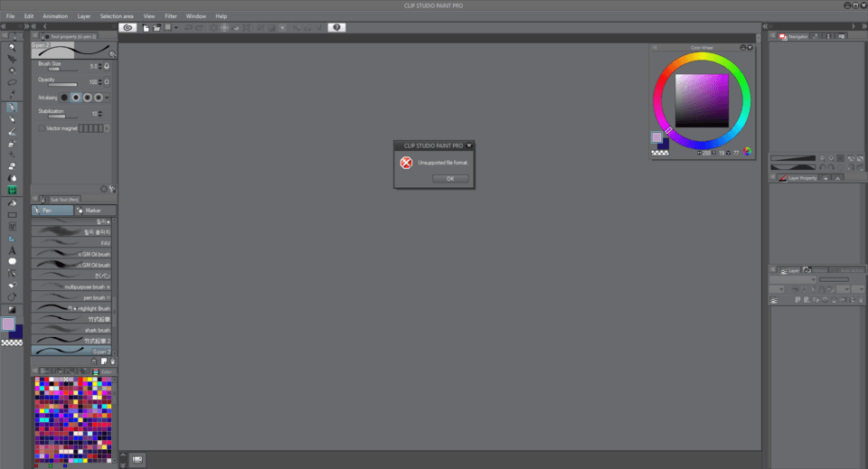Open Clip Studio via the spiral icon
Viewport: 868px width, 469px height.
point(127,28)
